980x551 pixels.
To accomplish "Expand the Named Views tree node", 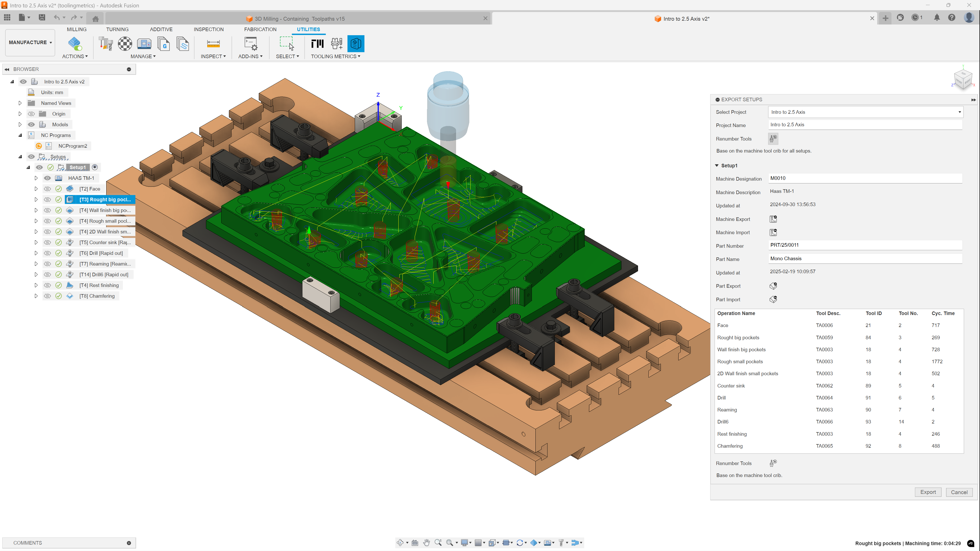I will tap(20, 103).
